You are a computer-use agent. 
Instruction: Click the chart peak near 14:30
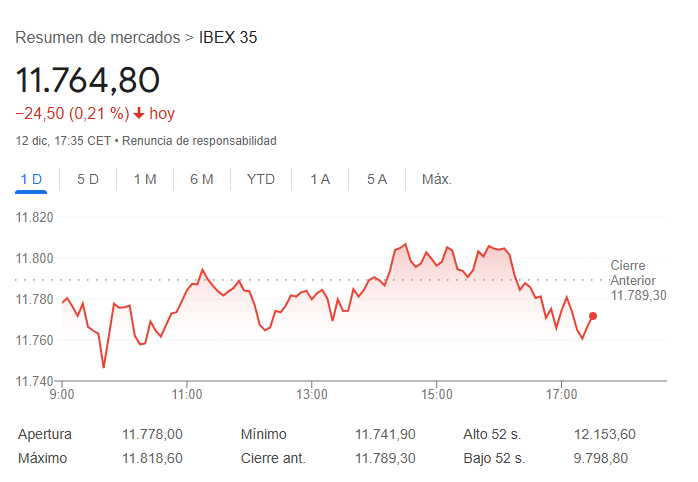pos(405,243)
